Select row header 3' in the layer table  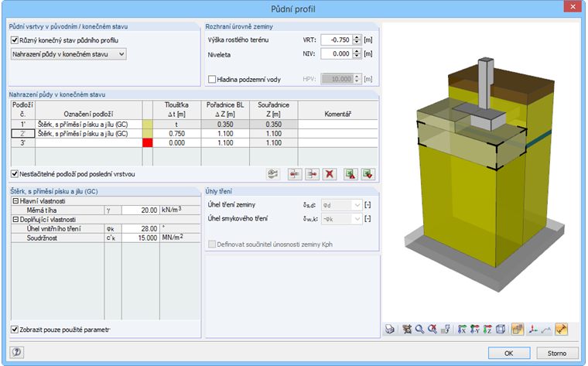click(23, 143)
